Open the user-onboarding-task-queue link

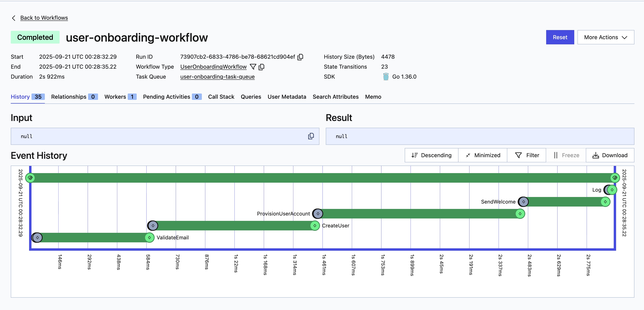click(217, 77)
